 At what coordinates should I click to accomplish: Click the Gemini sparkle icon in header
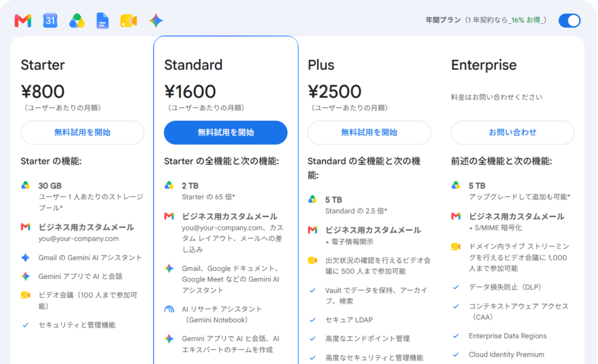[x=156, y=20]
